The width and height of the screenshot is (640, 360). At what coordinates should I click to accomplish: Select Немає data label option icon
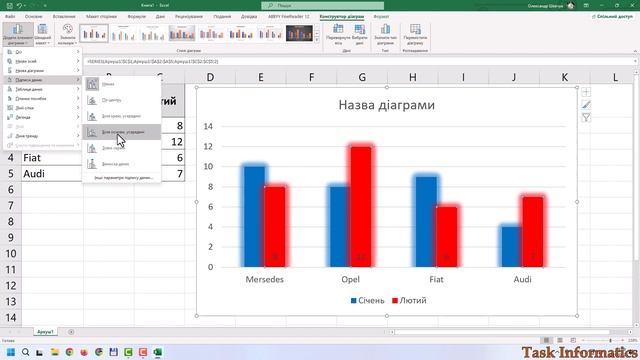(x=92, y=84)
